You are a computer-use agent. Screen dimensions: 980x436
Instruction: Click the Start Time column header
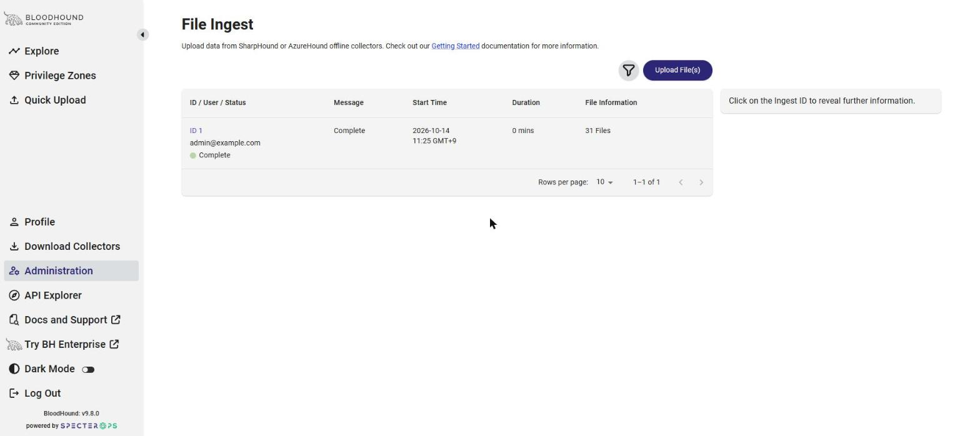point(429,102)
